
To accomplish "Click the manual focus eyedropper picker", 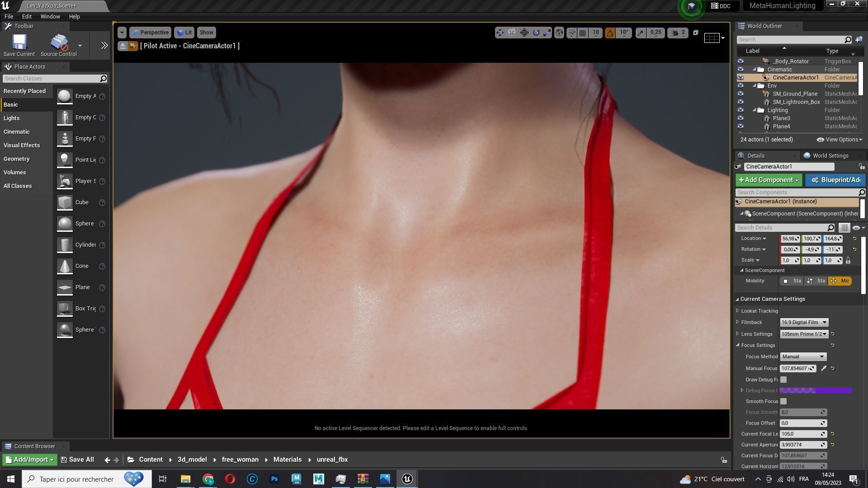I will (x=824, y=368).
